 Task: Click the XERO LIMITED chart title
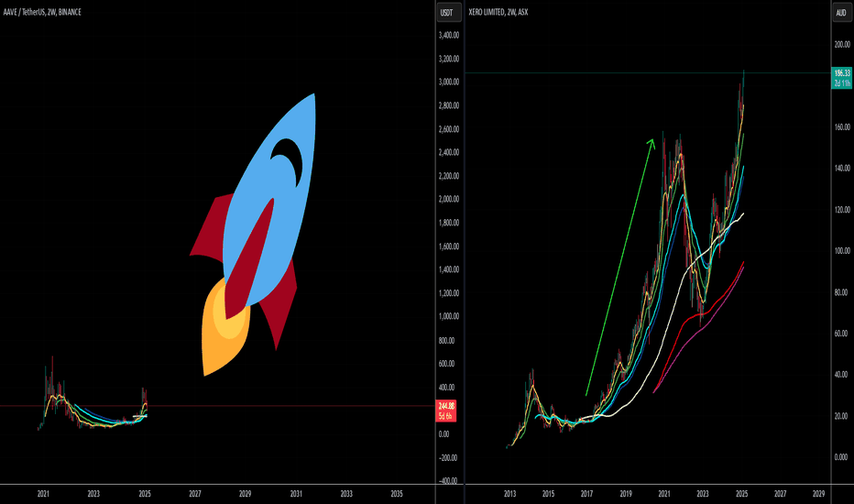pyautogui.click(x=498, y=12)
